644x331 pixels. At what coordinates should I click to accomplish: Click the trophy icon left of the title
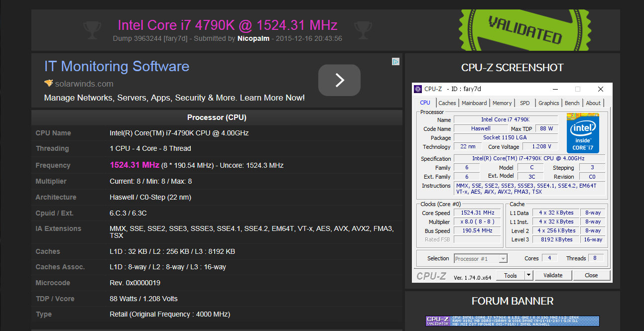tap(92, 29)
